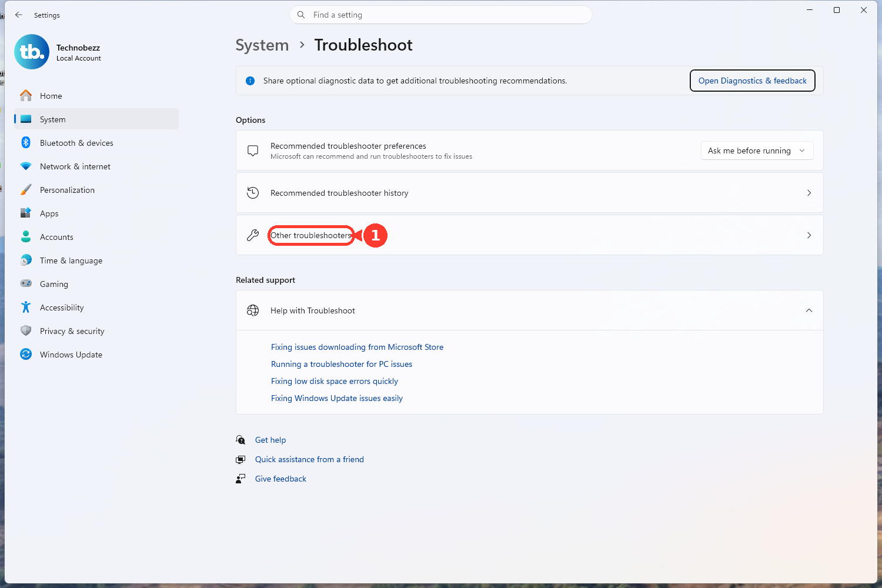Click the search magnifier icon
The width and height of the screenshot is (882, 588).
tap(301, 15)
